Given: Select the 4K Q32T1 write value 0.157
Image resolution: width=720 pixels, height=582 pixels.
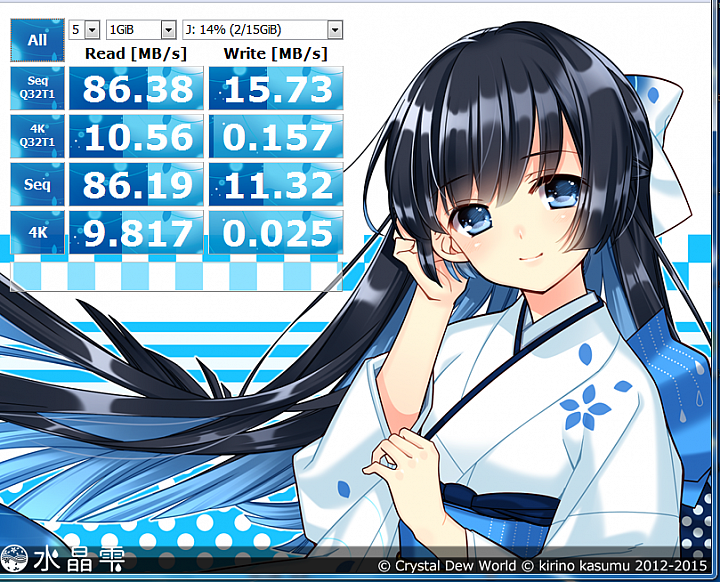Looking at the screenshot, I should point(276,136).
